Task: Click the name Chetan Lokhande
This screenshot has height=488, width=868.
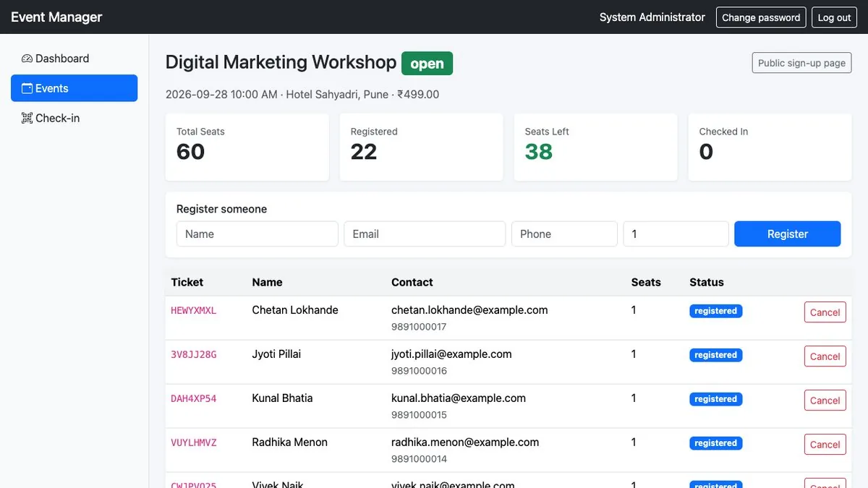Action: click(x=295, y=309)
